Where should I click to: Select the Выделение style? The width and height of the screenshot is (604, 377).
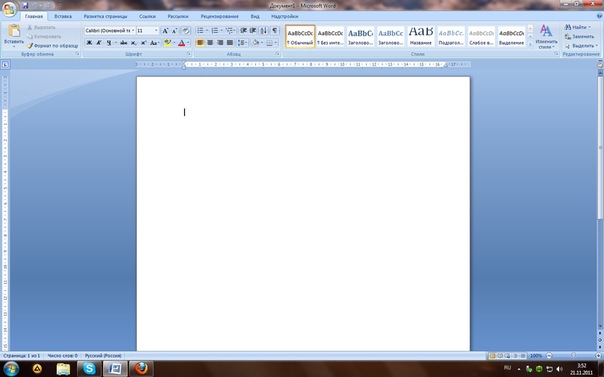[x=511, y=37]
